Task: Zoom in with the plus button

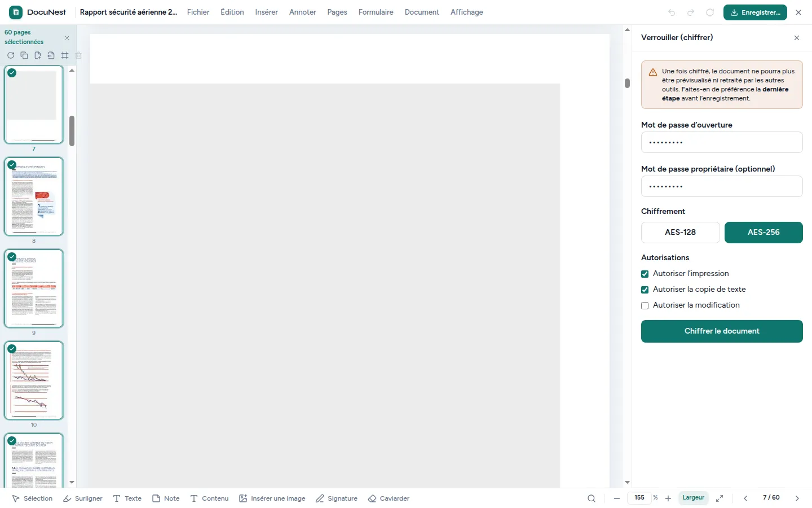Action: [668, 498]
